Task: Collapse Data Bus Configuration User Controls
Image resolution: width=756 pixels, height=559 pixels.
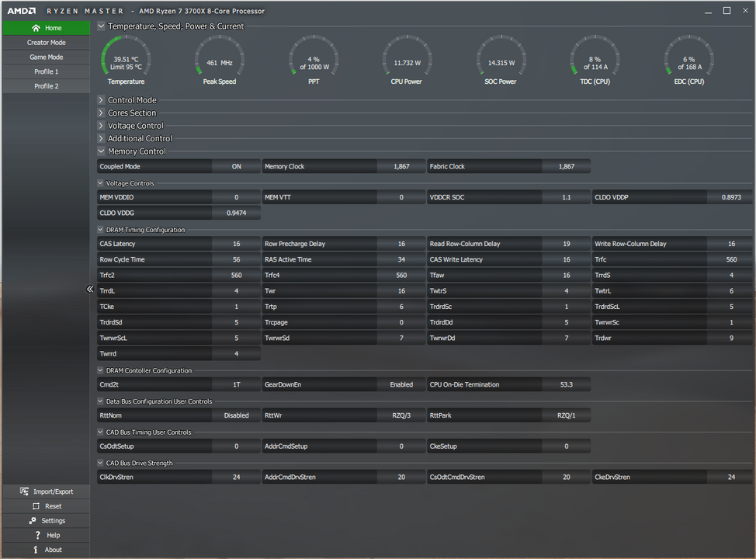Action: coord(100,401)
